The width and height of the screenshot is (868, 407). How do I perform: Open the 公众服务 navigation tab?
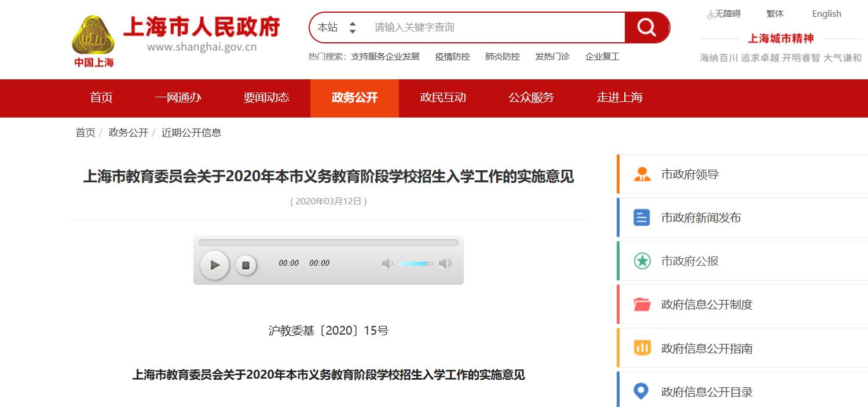[x=531, y=98]
